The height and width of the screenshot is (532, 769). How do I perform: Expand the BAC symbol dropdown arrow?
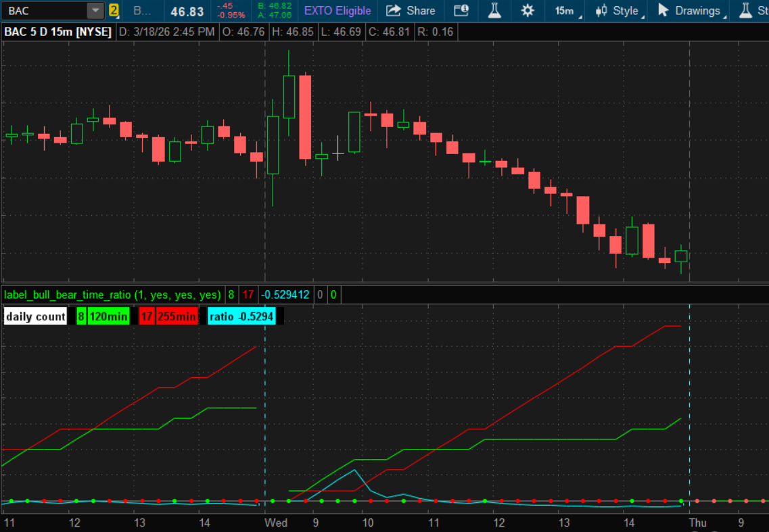pos(96,11)
